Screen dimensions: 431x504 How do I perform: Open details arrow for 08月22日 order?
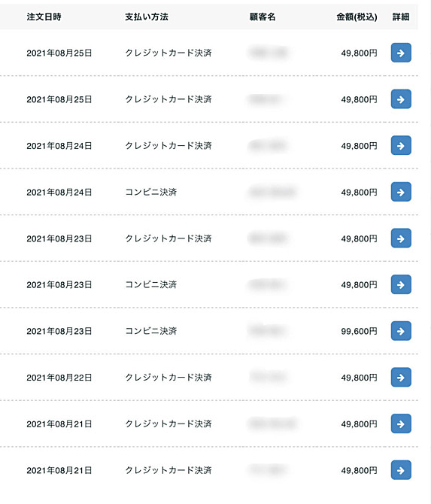point(401,378)
